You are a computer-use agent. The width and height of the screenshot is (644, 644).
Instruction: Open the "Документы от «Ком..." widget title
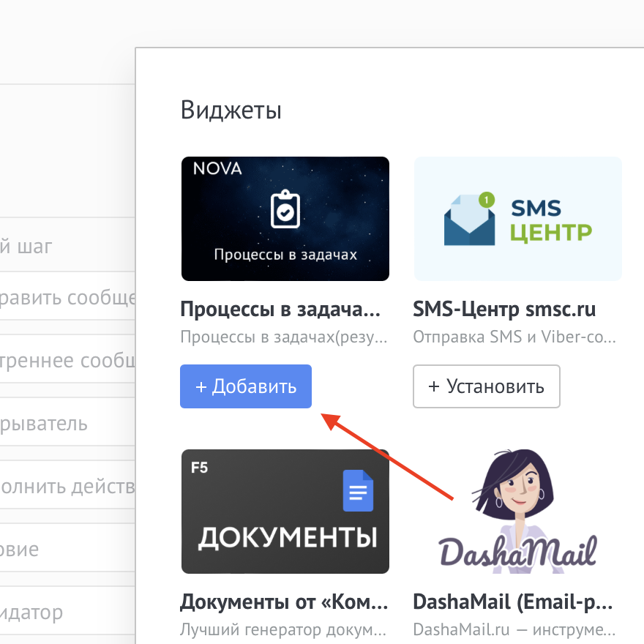click(x=284, y=602)
